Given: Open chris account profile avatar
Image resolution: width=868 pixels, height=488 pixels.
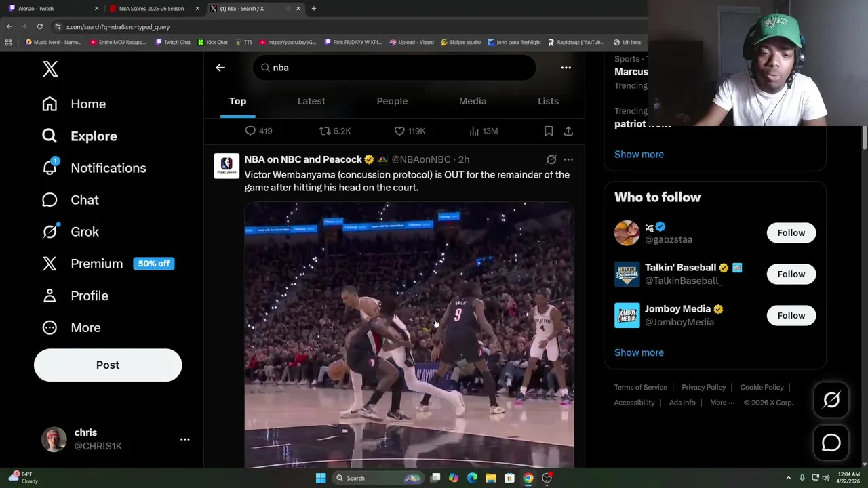Looking at the screenshot, I should [x=54, y=439].
